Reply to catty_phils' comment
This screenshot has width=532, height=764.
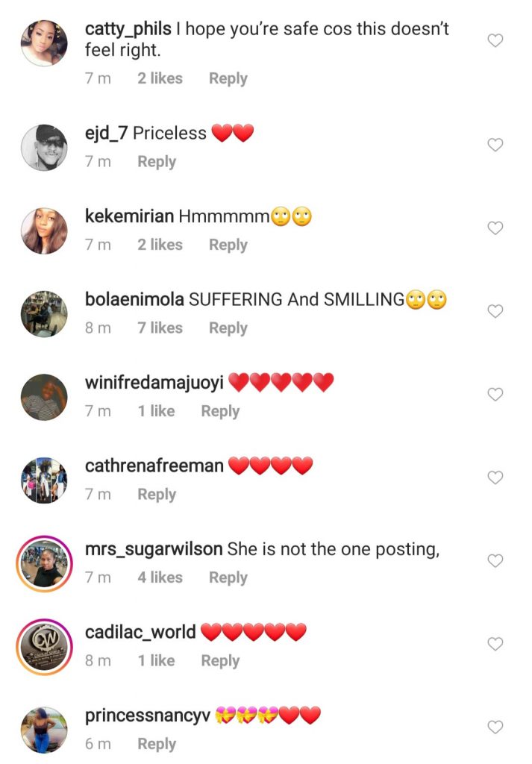[228, 78]
